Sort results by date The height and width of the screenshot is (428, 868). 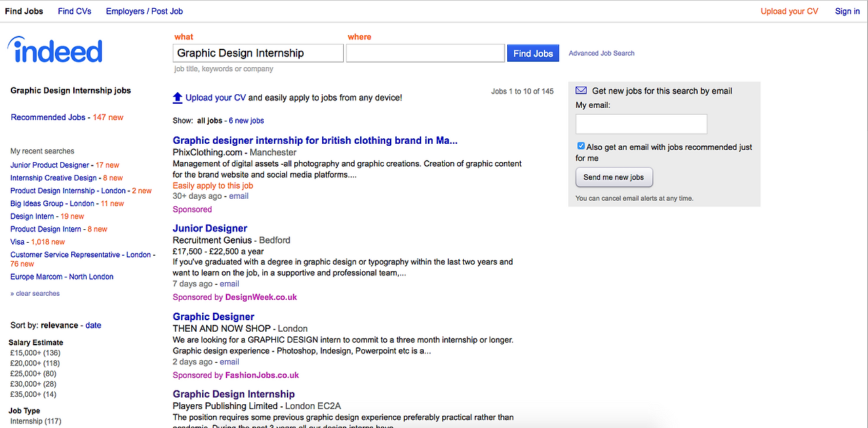coord(94,325)
